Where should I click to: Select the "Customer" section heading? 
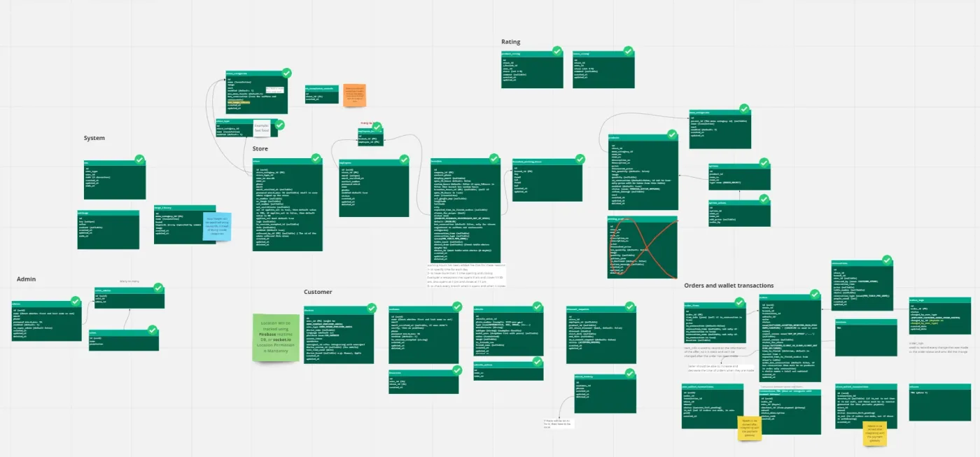tap(318, 292)
